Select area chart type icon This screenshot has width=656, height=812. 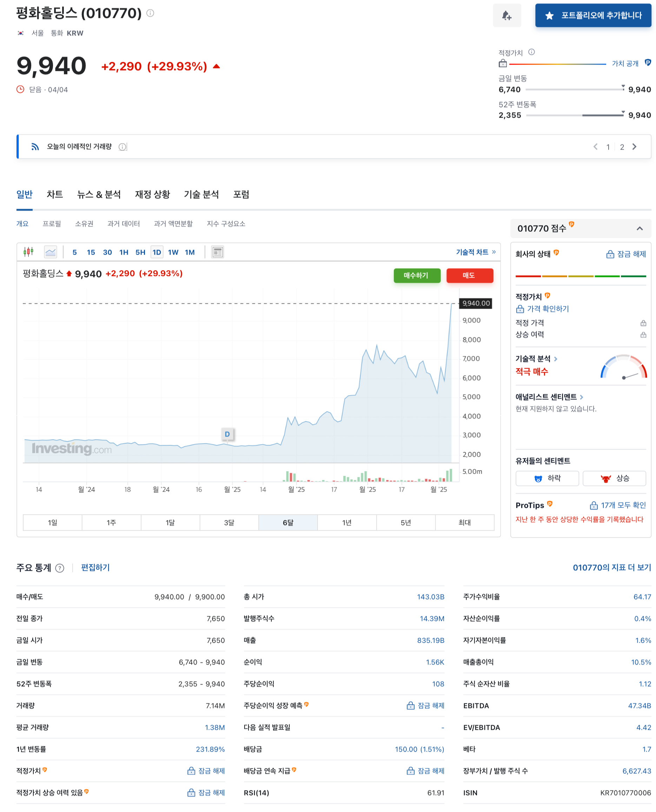click(x=50, y=252)
